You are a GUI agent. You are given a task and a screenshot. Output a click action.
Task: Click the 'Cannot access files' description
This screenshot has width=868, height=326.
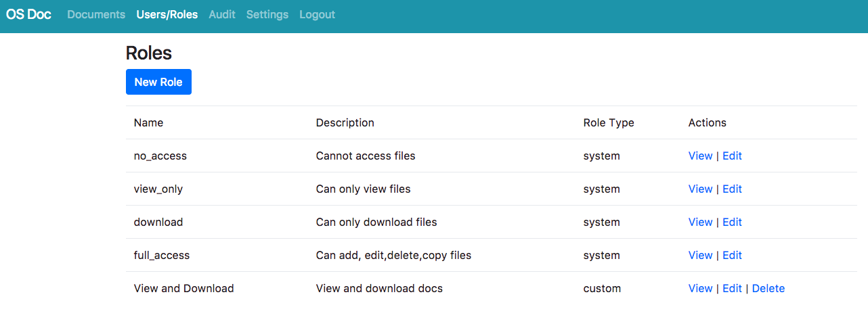(366, 156)
